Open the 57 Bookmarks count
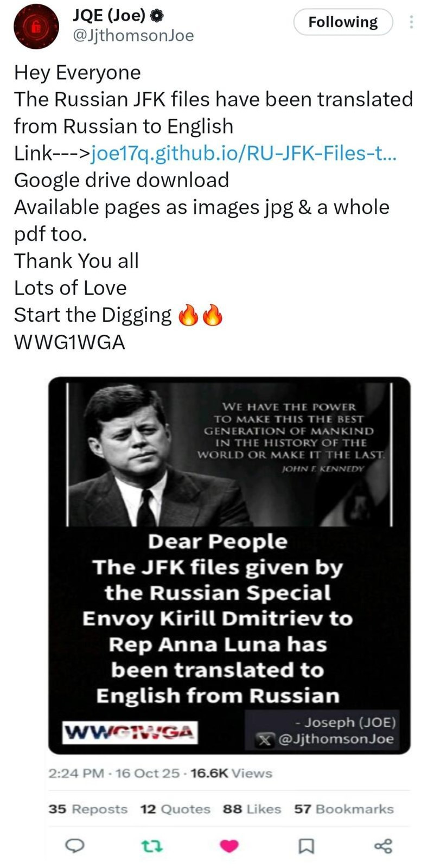This screenshot has height=868, width=434. pos(344,809)
